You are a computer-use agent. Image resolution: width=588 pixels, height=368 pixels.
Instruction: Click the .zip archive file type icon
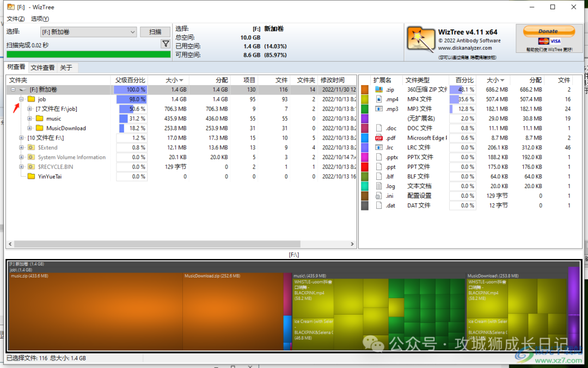coord(379,90)
